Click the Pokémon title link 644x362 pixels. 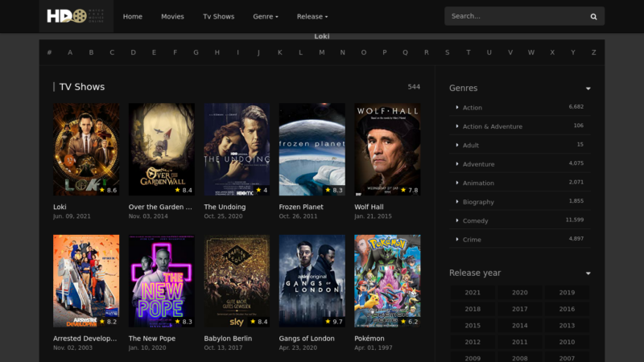pos(369,339)
